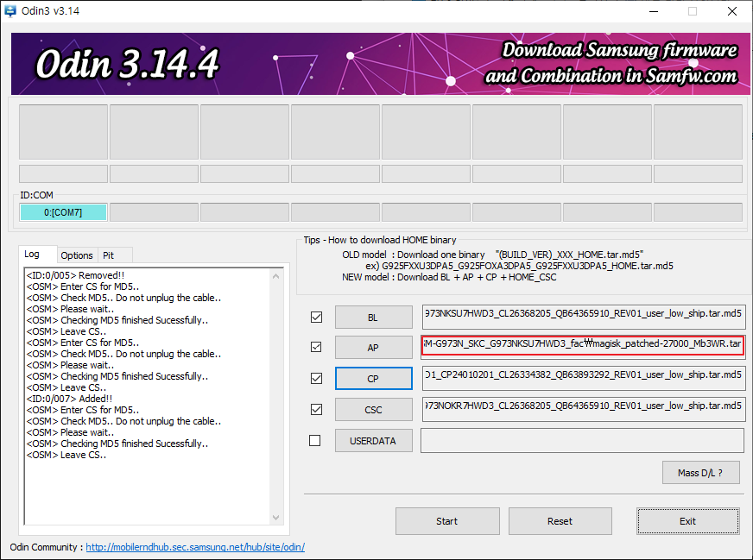Toggle the AP checkbox

[316, 347]
